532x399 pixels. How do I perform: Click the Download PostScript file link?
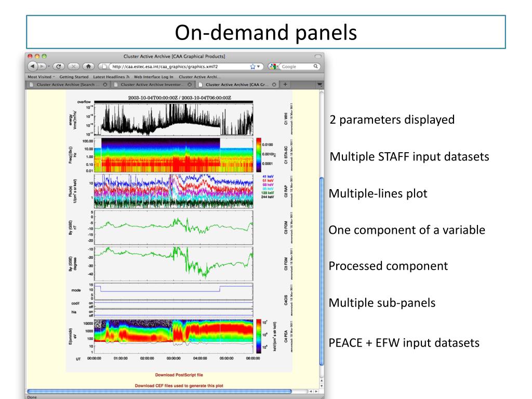pyautogui.click(x=179, y=375)
